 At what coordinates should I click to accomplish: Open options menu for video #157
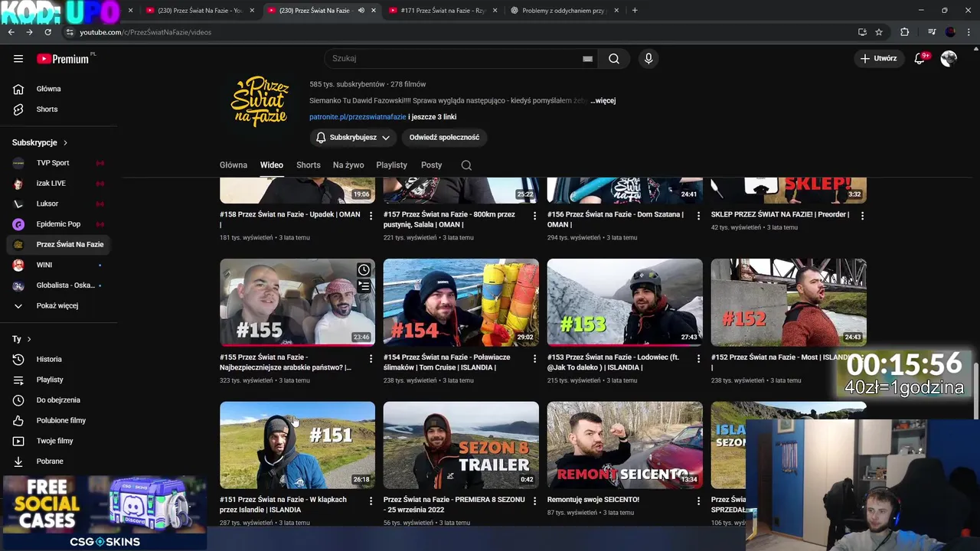coord(534,216)
